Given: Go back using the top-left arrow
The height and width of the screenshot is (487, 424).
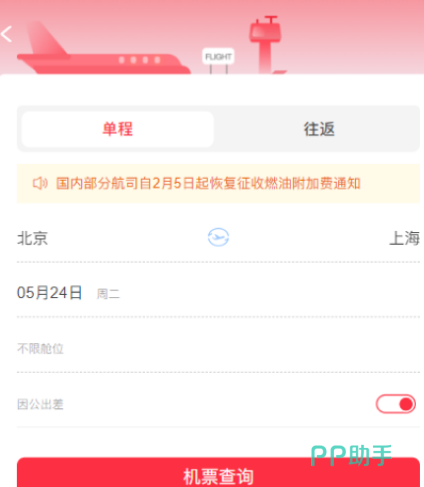Looking at the screenshot, I should [x=7, y=34].
